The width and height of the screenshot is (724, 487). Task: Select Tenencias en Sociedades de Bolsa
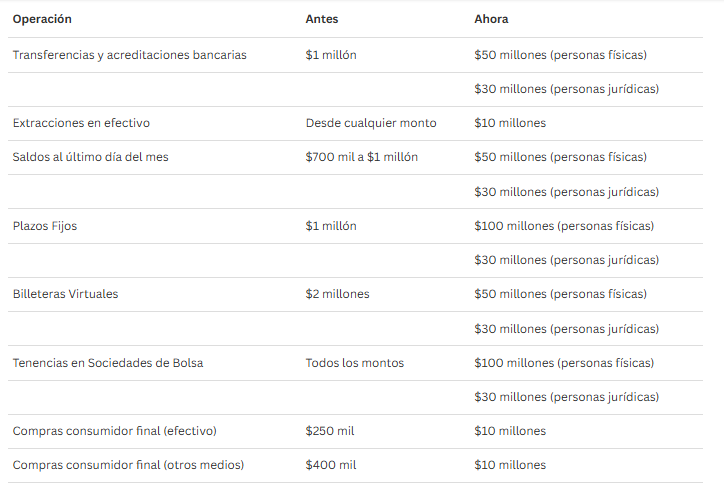tap(108, 363)
